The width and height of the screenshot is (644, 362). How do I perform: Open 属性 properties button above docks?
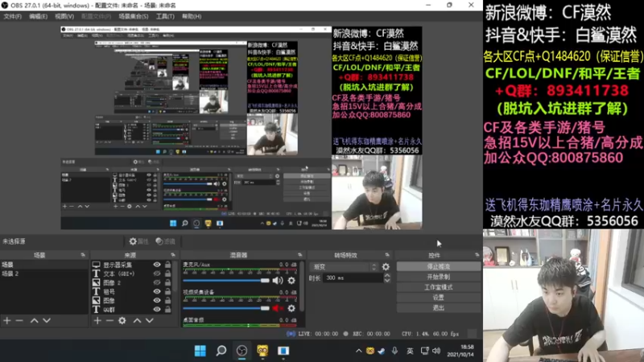point(138,241)
